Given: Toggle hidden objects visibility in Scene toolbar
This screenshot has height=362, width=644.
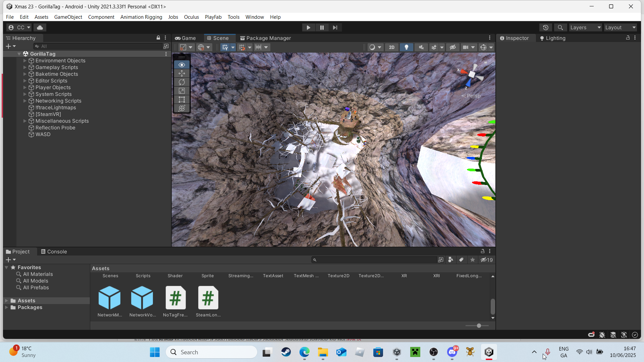Looking at the screenshot, I should pyautogui.click(x=452, y=47).
